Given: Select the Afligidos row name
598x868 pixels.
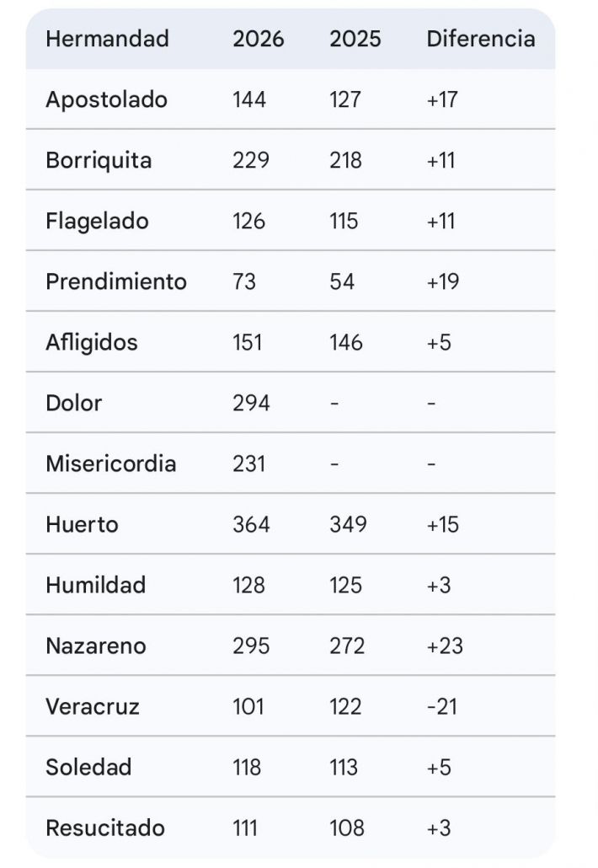Looking at the screenshot, I should (x=91, y=342).
